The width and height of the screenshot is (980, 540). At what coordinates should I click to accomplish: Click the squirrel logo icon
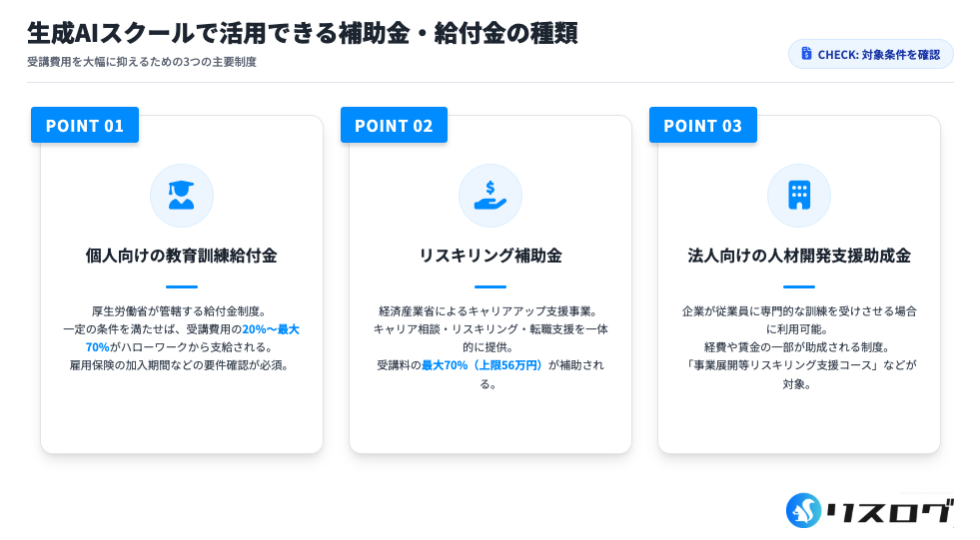(x=803, y=510)
